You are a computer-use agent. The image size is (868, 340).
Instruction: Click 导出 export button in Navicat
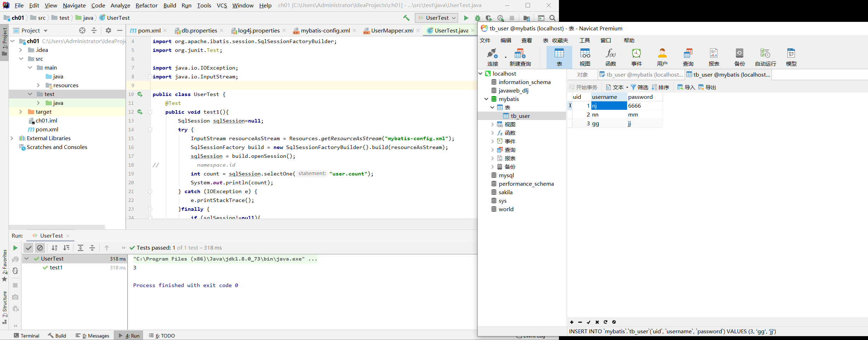coord(707,87)
